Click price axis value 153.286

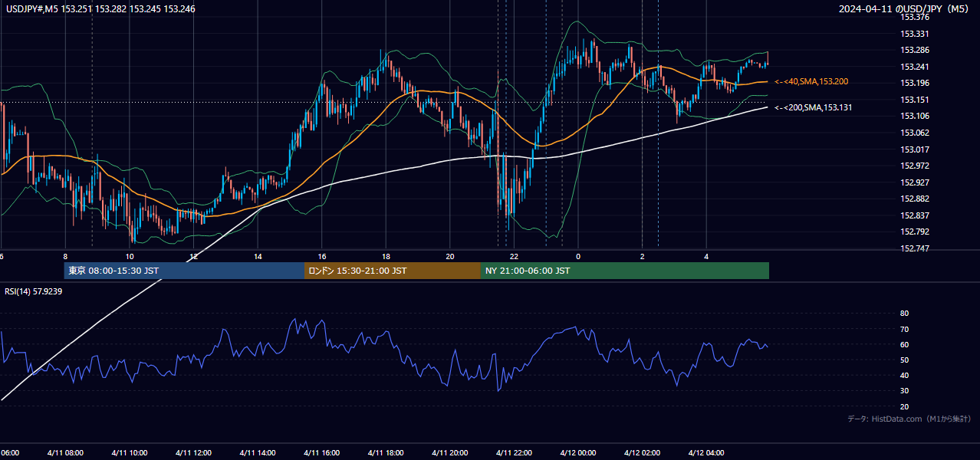click(914, 50)
